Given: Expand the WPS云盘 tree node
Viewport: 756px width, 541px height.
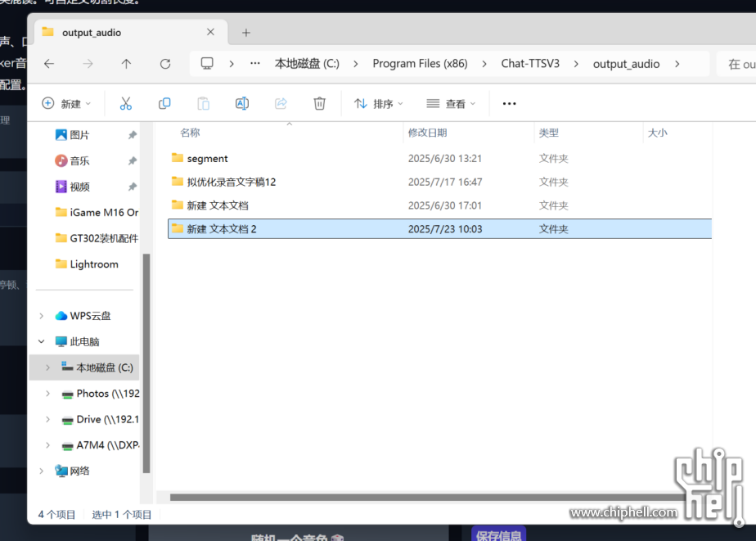Looking at the screenshot, I should (x=42, y=316).
